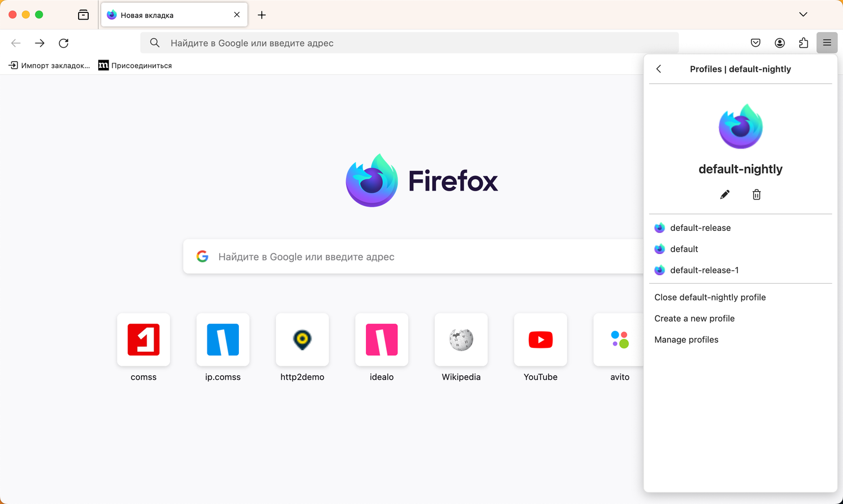Open the Extensions puzzle icon
Viewport: 843px width, 504px height.
point(804,43)
